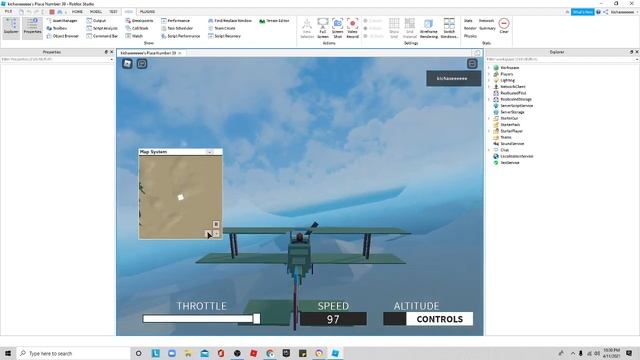Open the Script Recovery window
The height and width of the screenshot is (360, 640).
[x=224, y=36]
